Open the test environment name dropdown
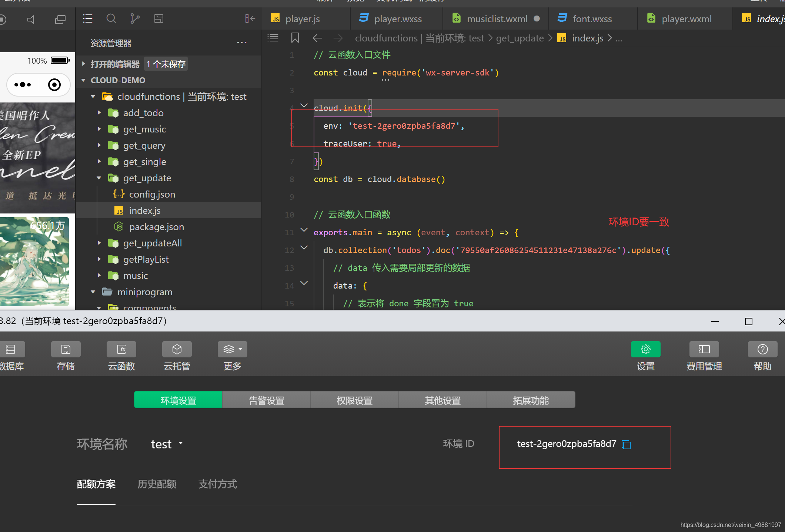This screenshot has height=532, width=785. click(x=167, y=444)
